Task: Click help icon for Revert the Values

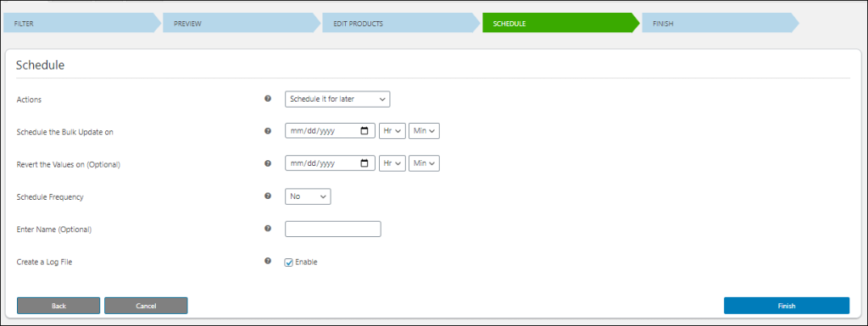Action: pos(268,163)
